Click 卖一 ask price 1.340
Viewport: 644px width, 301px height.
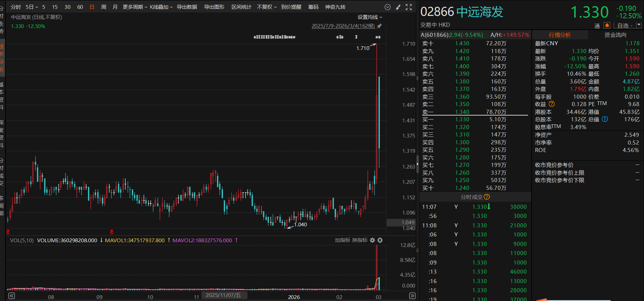(x=462, y=112)
